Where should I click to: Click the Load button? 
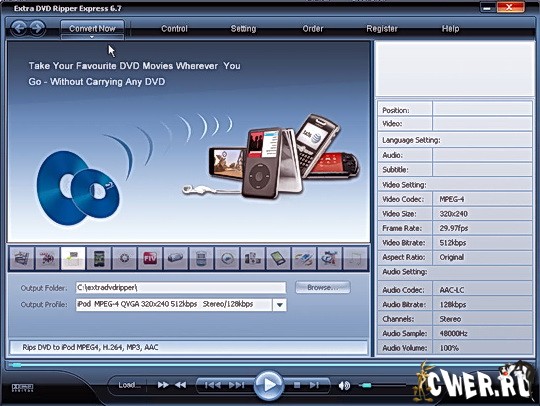129,385
